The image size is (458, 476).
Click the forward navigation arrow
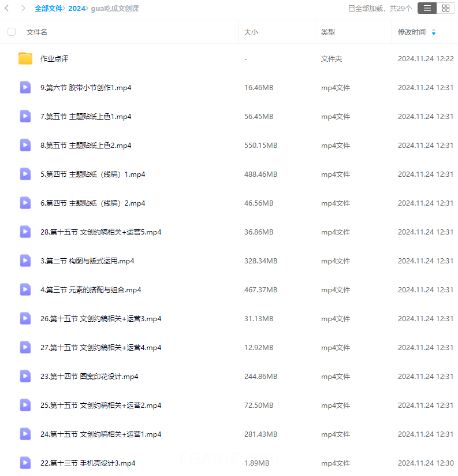click(23, 8)
